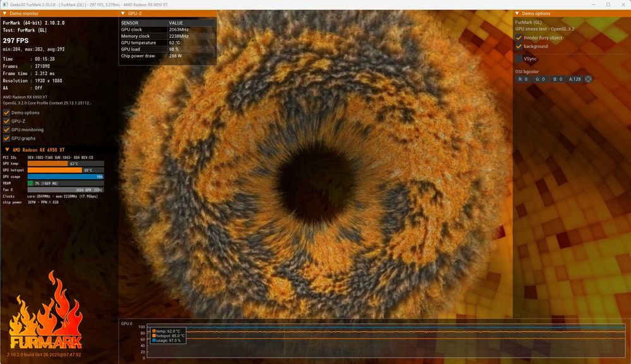Click the hotspot 85.0 °C legend entry
Image resolution: width=631 pixels, height=364 pixels.
168,336
